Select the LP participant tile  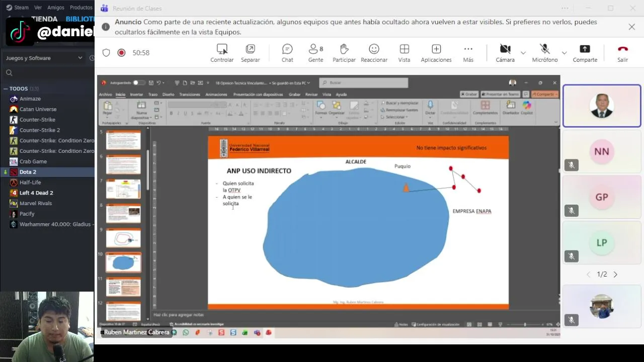pos(602,242)
